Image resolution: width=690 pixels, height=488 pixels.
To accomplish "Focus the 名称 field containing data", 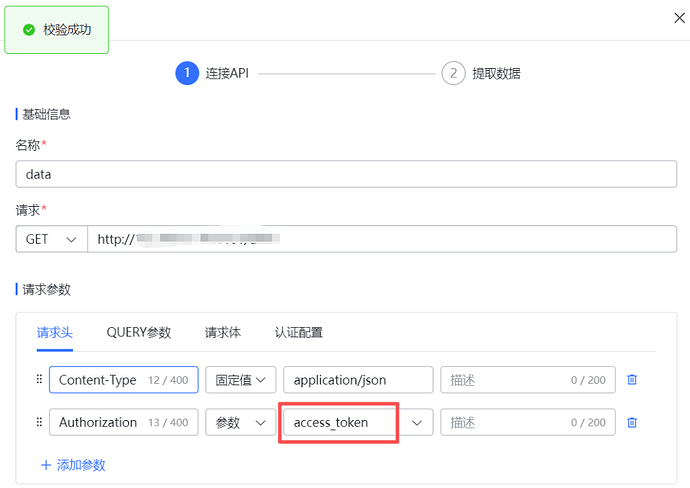I will (x=346, y=174).
